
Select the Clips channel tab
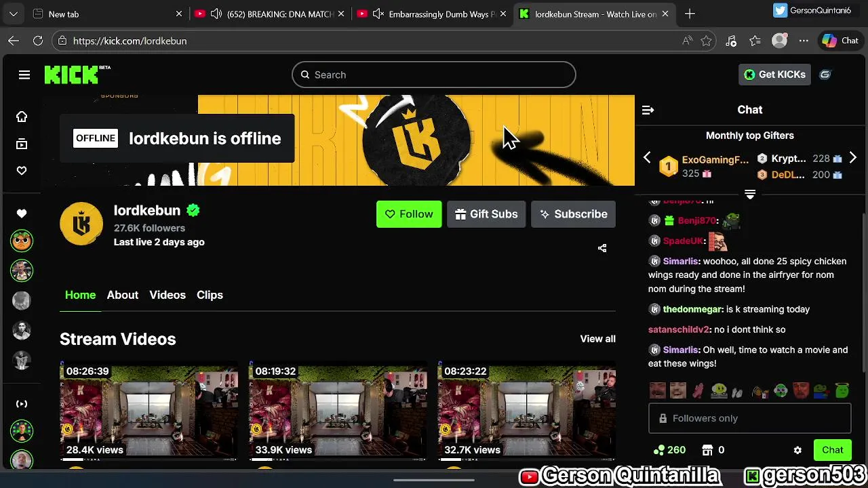210,295
